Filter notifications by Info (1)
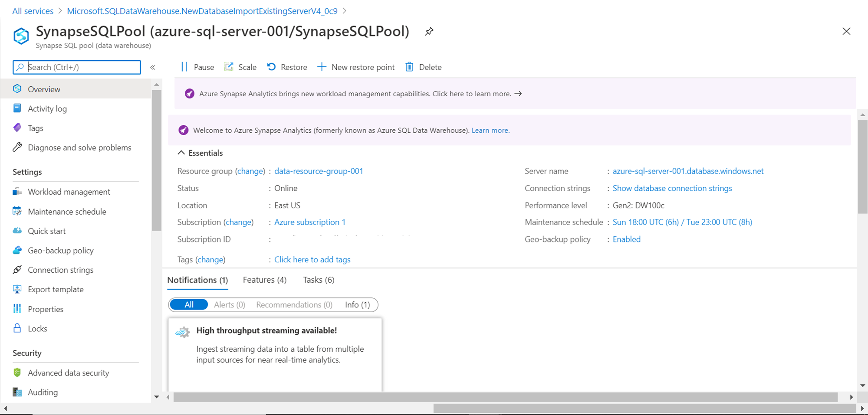Viewport: 868px width, 415px height. pyautogui.click(x=357, y=305)
